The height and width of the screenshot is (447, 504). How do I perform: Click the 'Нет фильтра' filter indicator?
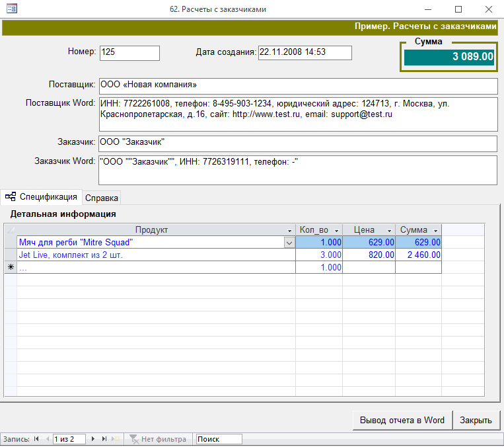(x=159, y=439)
